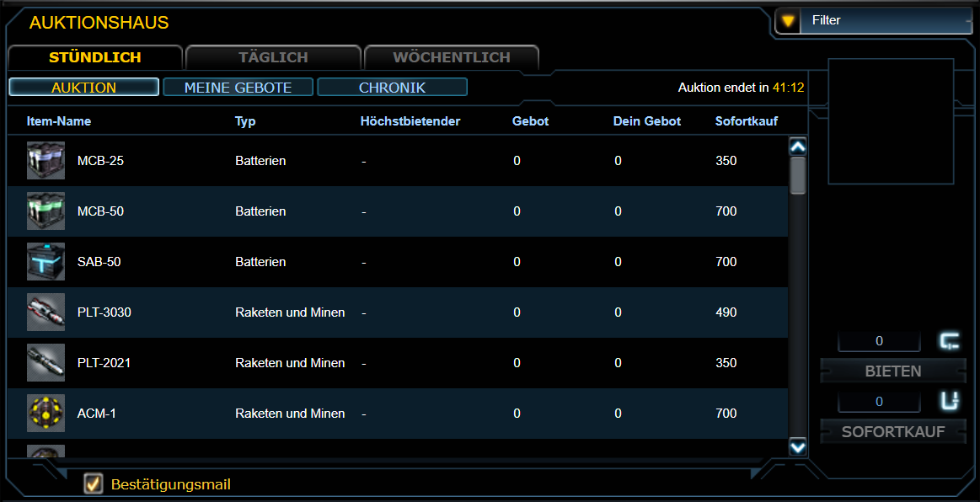This screenshot has width=980, height=502.
Task: Click the Batterien type of SAB-50
Action: [260, 262]
